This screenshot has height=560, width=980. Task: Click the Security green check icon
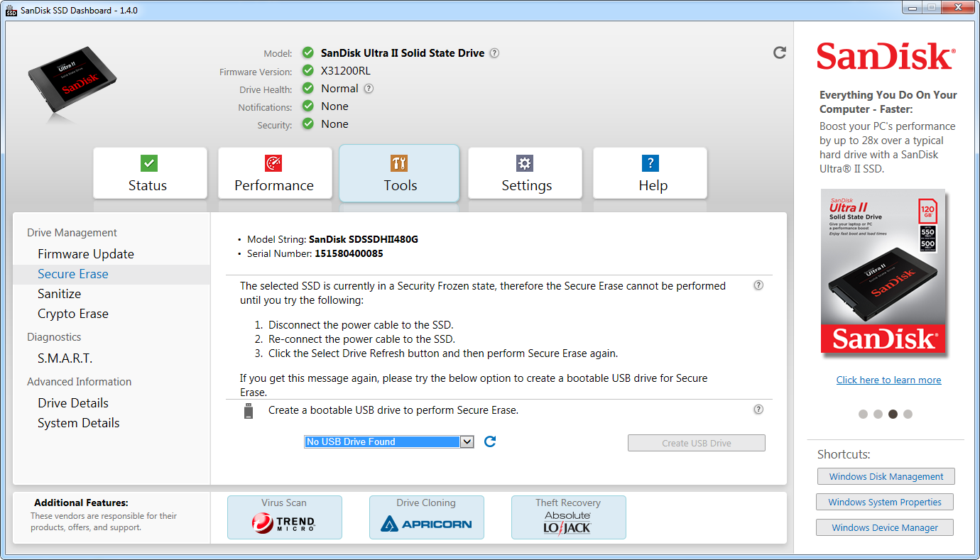307,123
